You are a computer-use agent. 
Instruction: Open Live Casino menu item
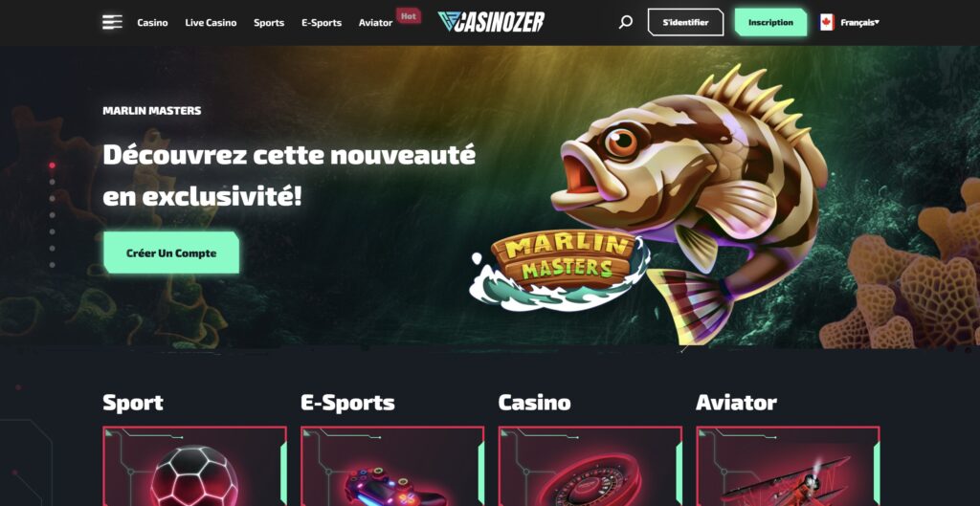click(211, 23)
